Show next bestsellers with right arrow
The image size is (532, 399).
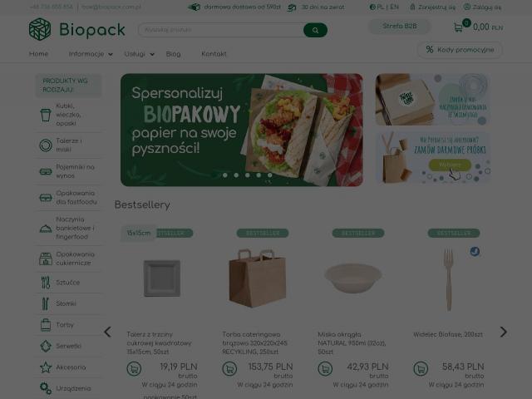[x=503, y=332]
